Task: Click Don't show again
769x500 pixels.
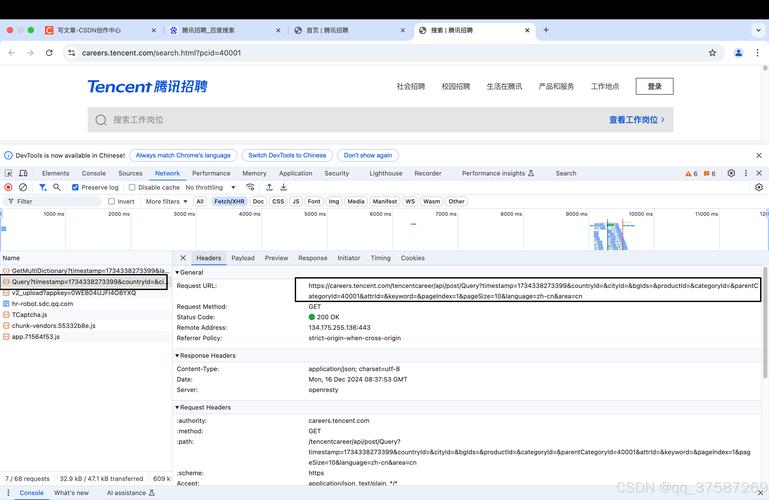Action: (368, 155)
